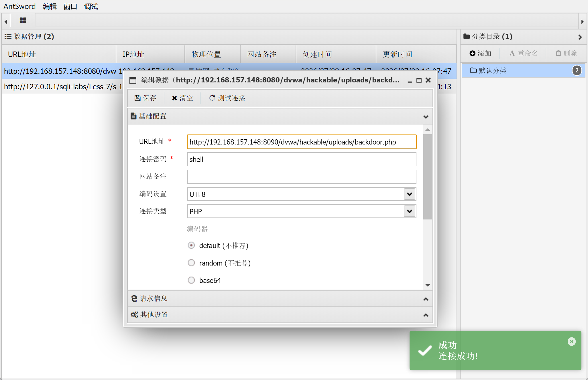Click the tab bar left scroll arrow
This screenshot has width=588, height=380.
tap(6, 21)
